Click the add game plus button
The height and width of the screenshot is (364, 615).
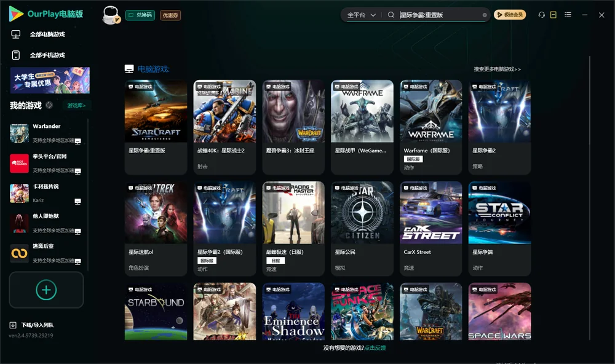pyautogui.click(x=46, y=290)
